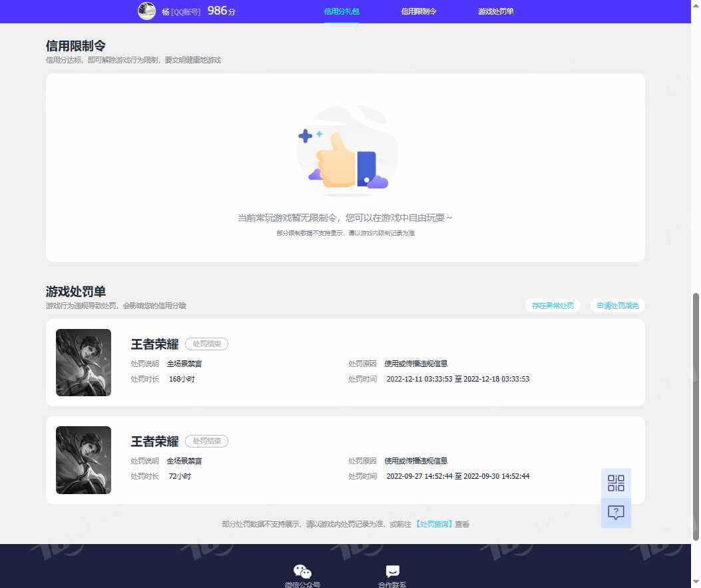Click the 2022-12-11 03:33:53 penalty time range
The image size is (701, 588).
[458, 379]
